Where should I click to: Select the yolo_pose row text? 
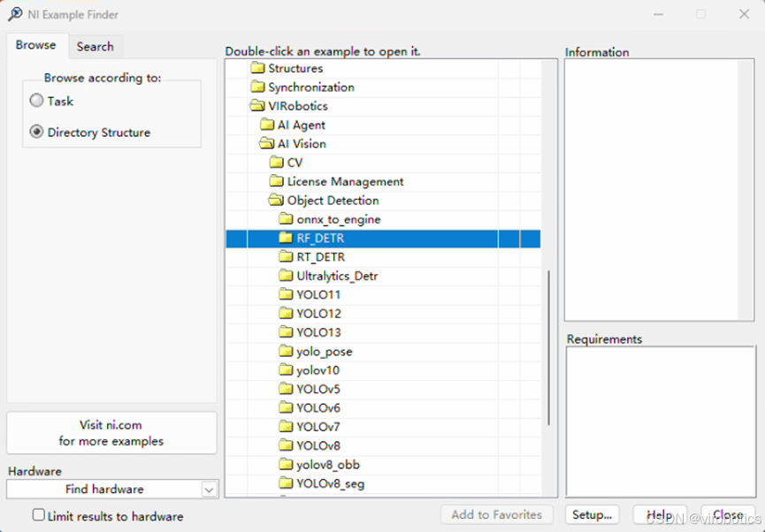coord(325,352)
